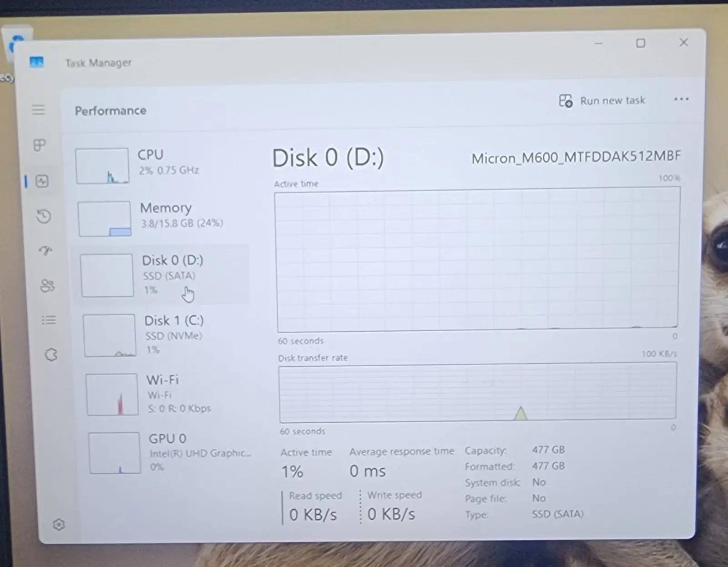
Task: Open the three-dot more options menu
Action: point(681,99)
